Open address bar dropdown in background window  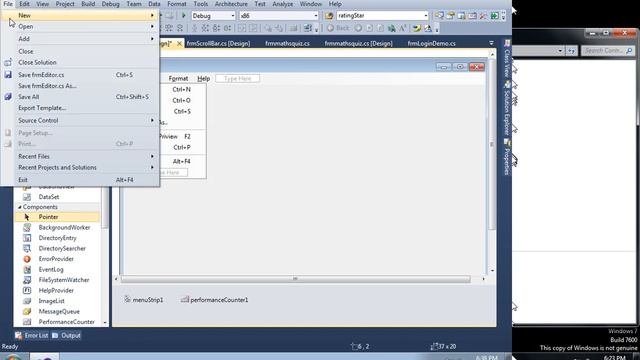click(560, 51)
